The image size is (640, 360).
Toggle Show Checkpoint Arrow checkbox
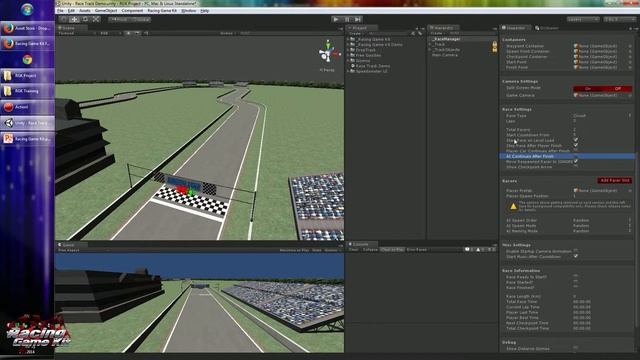576,167
